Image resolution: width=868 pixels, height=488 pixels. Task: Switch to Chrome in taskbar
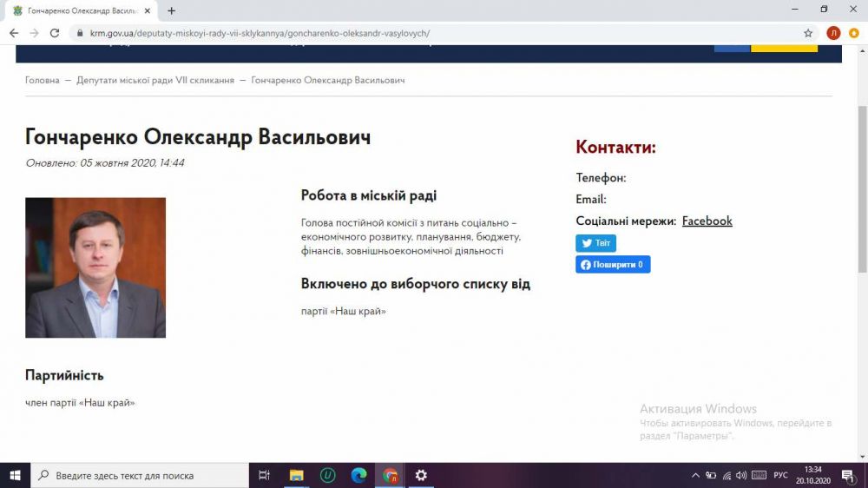coord(390,475)
